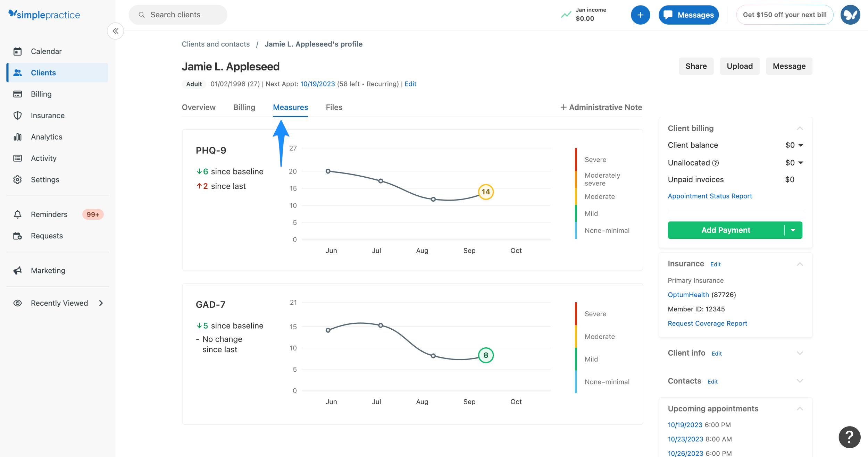
Task: Open Analytics via bar chart icon
Action: 18,137
